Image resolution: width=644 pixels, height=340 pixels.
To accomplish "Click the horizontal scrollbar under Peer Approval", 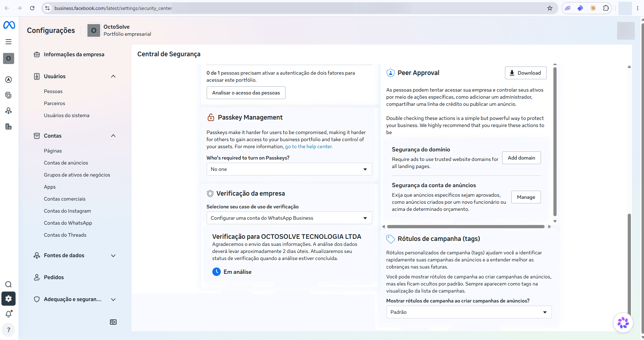I will tap(466, 226).
